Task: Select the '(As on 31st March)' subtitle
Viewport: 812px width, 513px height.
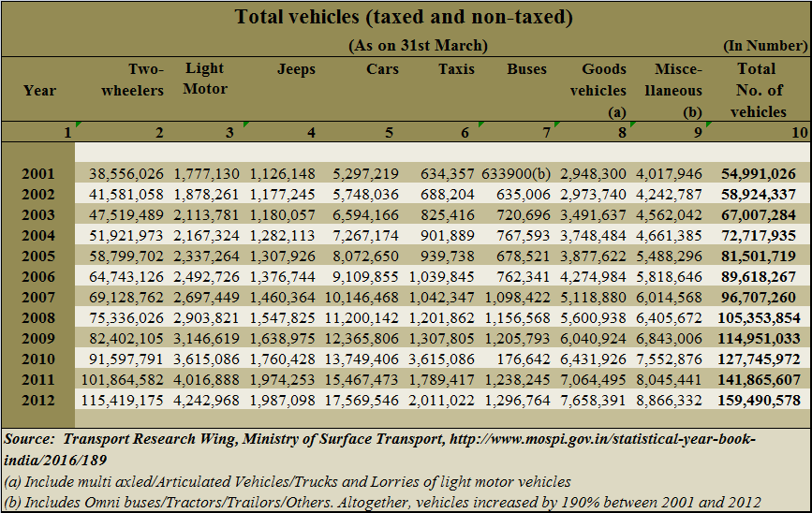Action: [418, 45]
